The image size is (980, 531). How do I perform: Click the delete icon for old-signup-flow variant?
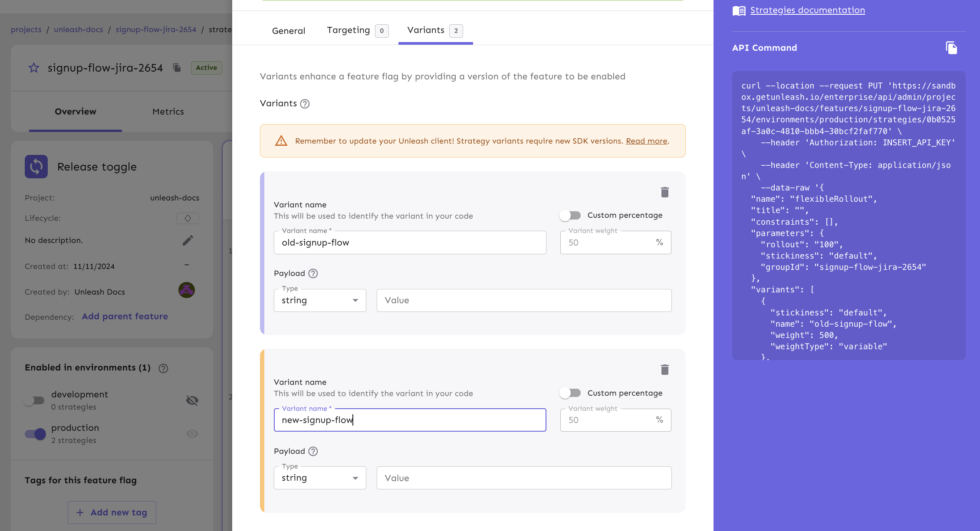click(666, 192)
